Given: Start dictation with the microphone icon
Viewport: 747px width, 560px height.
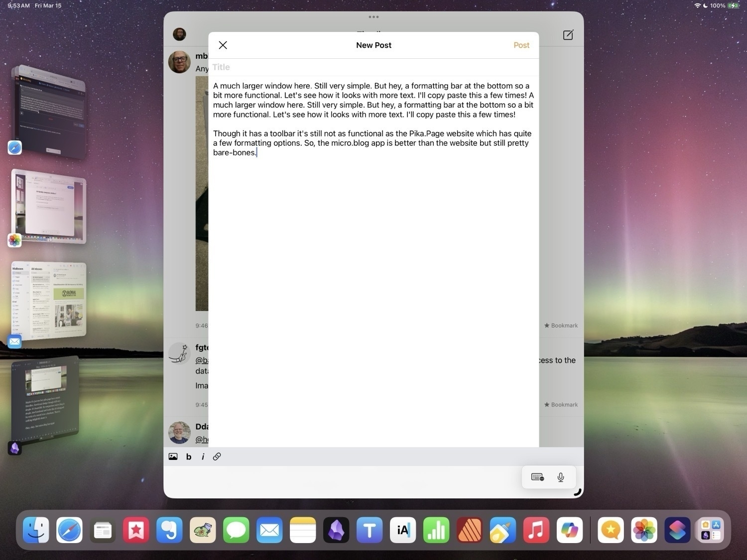Looking at the screenshot, I should coord(560,476).
